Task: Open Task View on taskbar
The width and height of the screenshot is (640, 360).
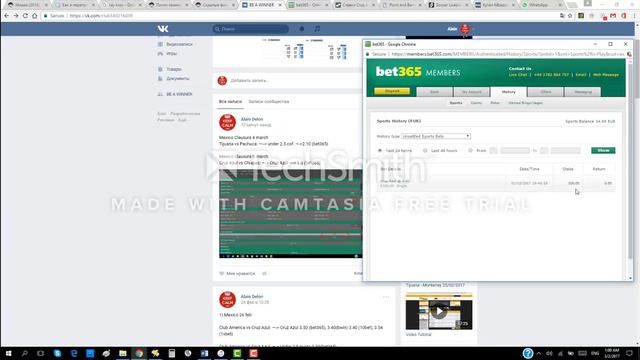Action: tap(40, 353)
